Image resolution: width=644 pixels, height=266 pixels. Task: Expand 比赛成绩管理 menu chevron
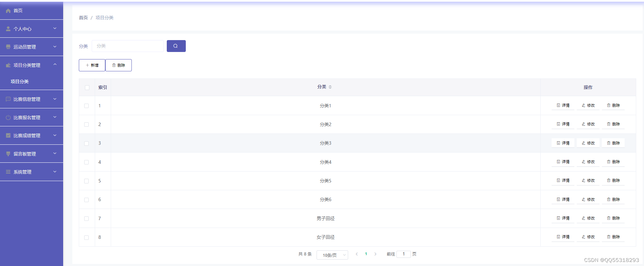[x=55, y=135]
